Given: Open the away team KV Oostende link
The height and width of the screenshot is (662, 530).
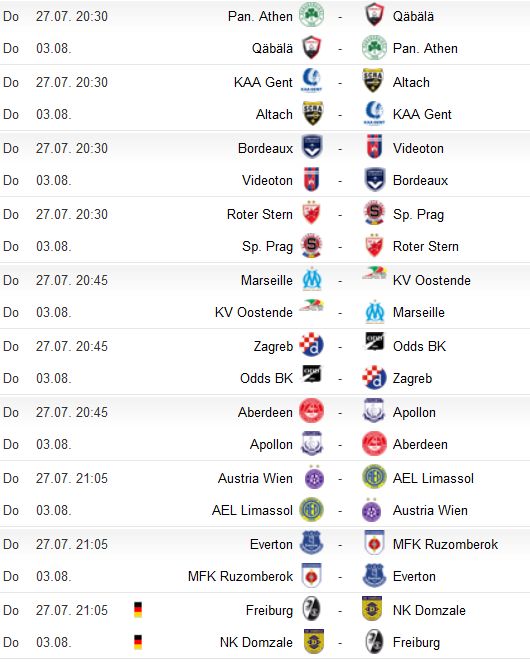Looking at the screenshot, I should [431, 280].
